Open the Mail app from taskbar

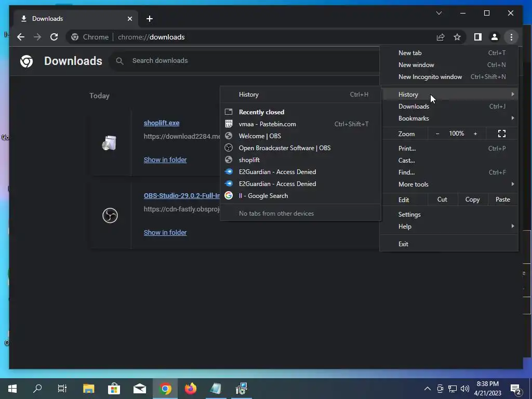[x=139, y=389]
